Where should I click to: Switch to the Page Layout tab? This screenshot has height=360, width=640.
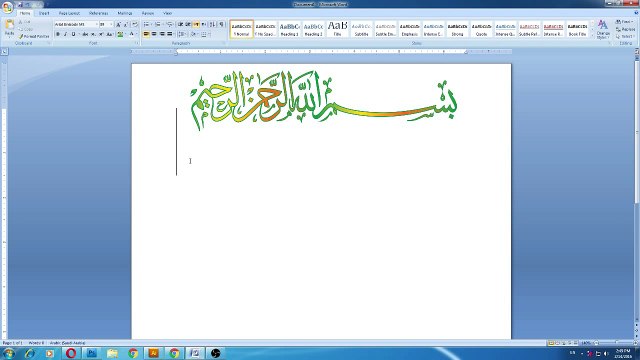[x=69, y=13]
